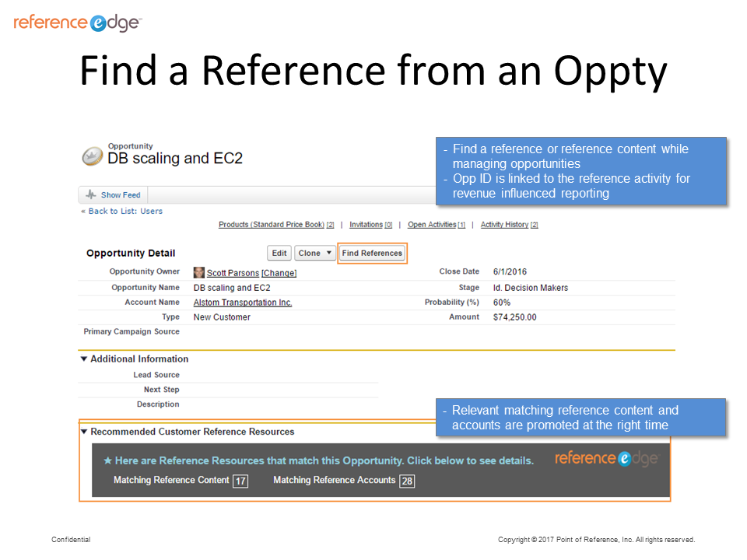Click the referenceEDGE logo in the top-left corner
The height and width of the screenshot is (560, 747).
click(75, 23)
